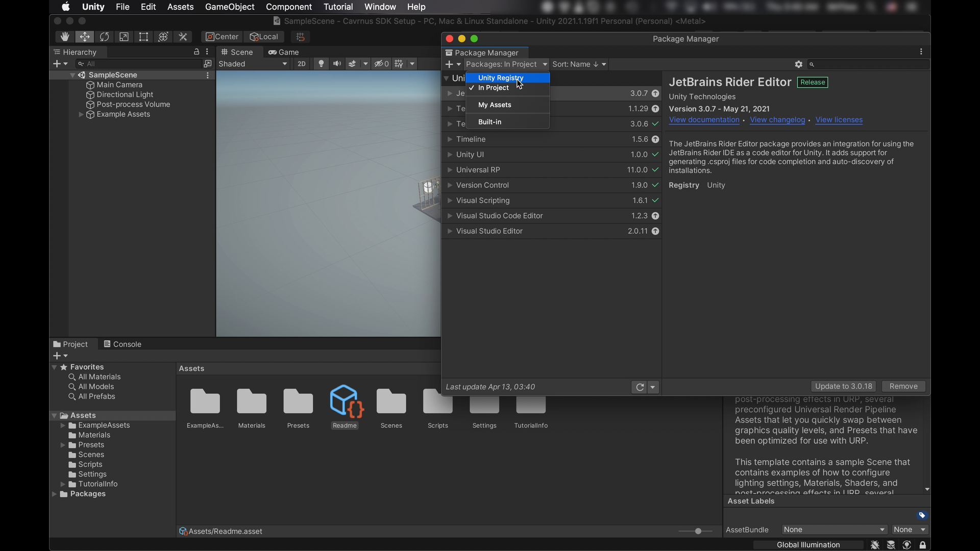Click the package list refresh button
Viewport: 980px width, 551px height.
[x=640, y=387]
